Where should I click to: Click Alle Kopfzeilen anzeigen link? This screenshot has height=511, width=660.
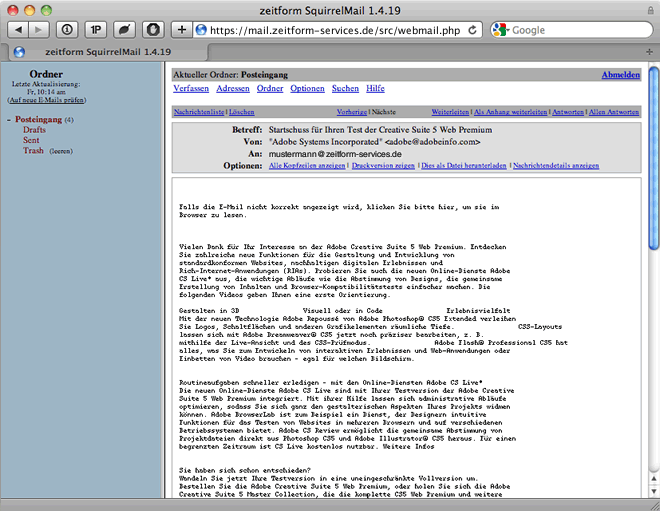(x=307, y=166)
